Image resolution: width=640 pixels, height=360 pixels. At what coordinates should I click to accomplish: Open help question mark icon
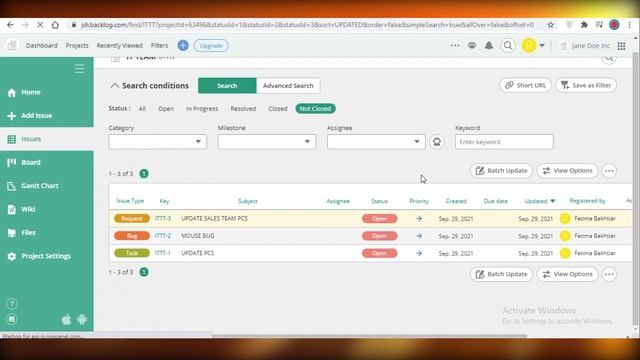(12, 304)
